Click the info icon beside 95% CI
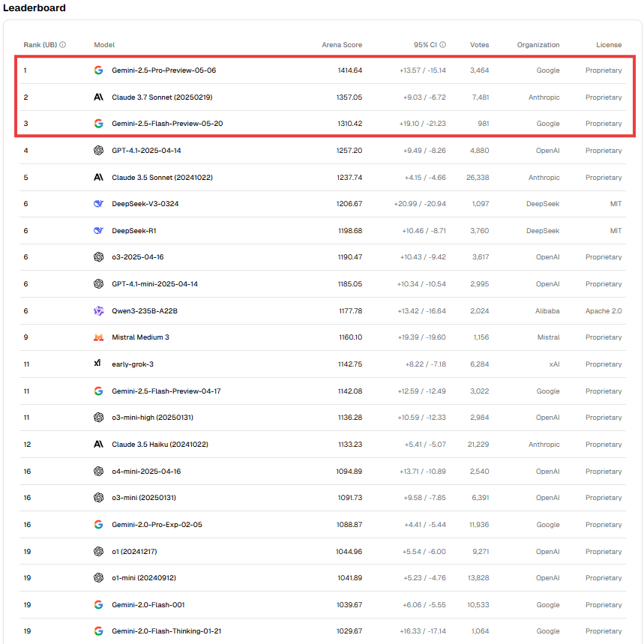The width and height of the screenshot is (644, 644). (443, 45)
